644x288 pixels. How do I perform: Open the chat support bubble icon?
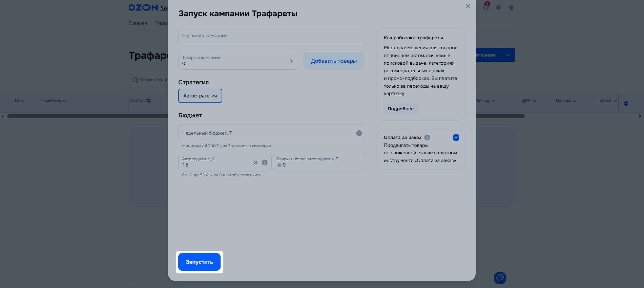click(500, 278)
